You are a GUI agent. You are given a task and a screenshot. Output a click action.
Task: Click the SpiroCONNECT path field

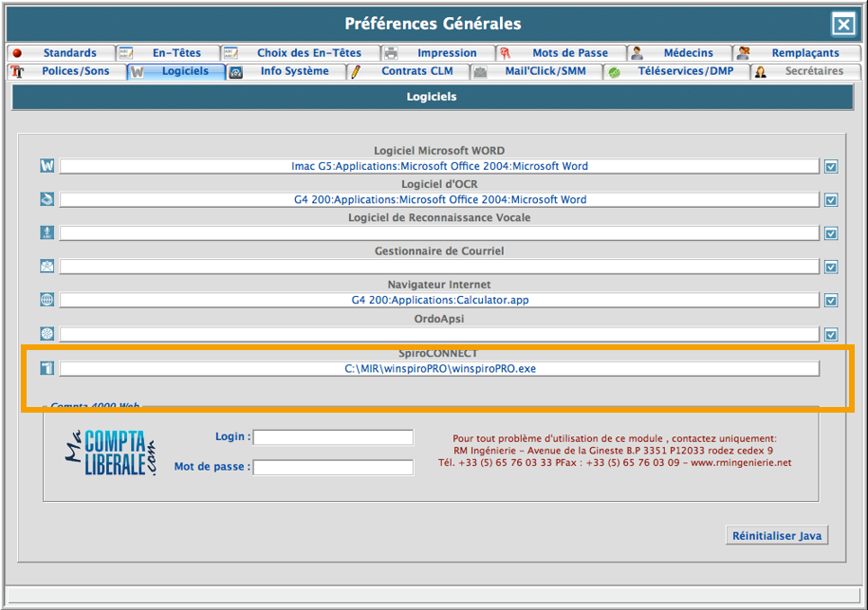pos(439,369)
